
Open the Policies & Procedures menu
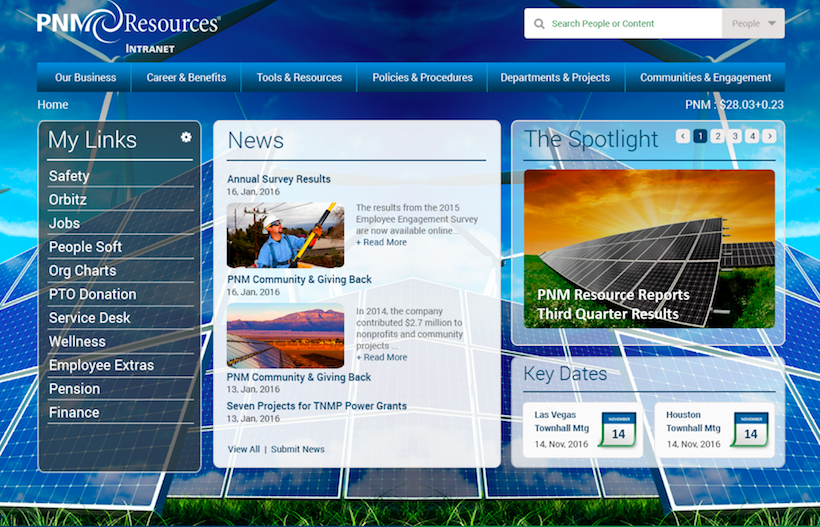pyautogui.click(x=423, y=77)
